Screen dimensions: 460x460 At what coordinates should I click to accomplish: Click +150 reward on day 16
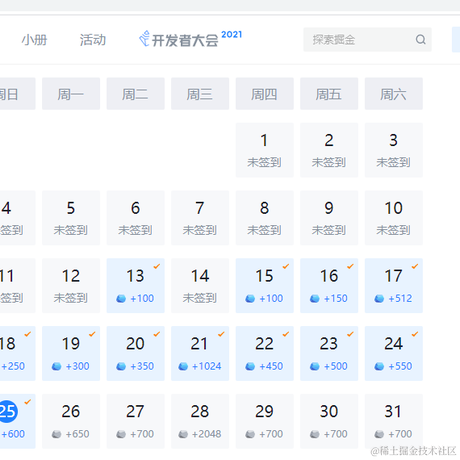[336, 298]
